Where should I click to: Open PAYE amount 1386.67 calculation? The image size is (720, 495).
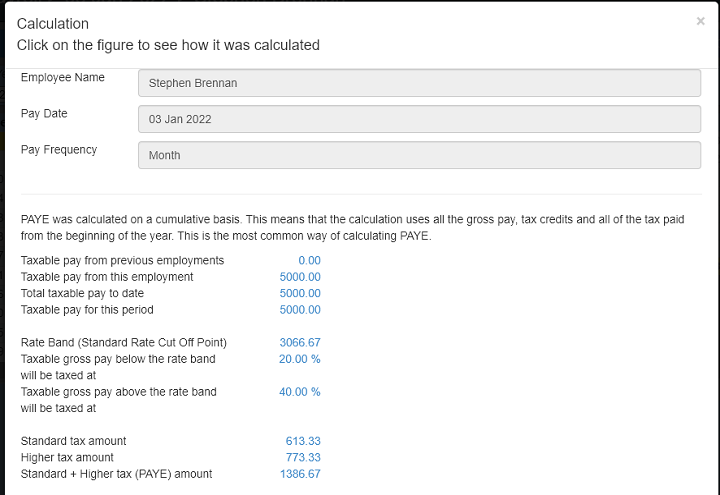click(300, 474)
